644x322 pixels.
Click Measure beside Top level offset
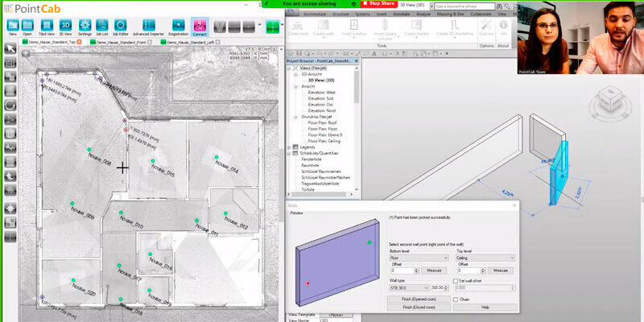coord(501,270)
